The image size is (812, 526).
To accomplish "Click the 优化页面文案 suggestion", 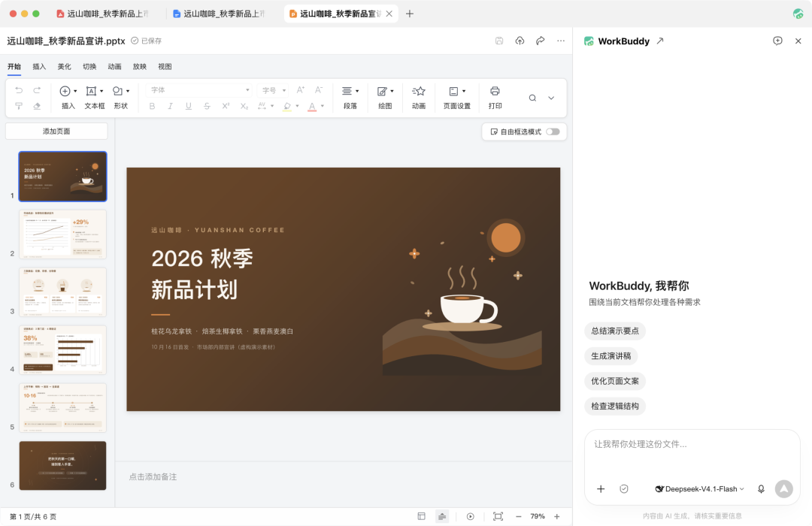I will click(615, 381).
